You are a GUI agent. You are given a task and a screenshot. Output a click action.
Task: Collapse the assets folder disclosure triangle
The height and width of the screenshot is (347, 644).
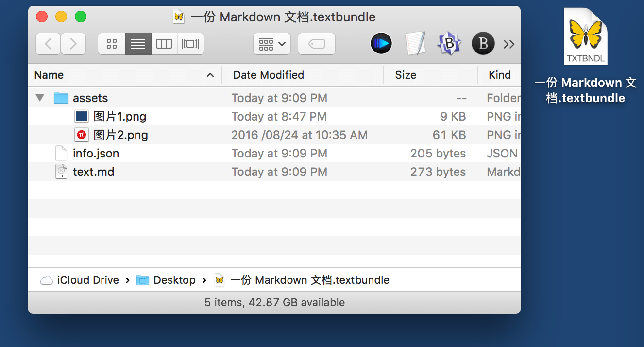pyautogui.click(x=40, y=98)
